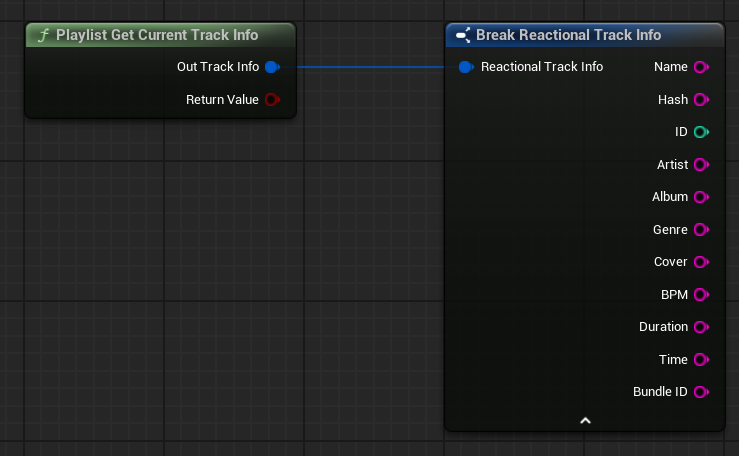Screen dimensions: 739x456
Task: Click the Artist label
Action: pos(672,164)
